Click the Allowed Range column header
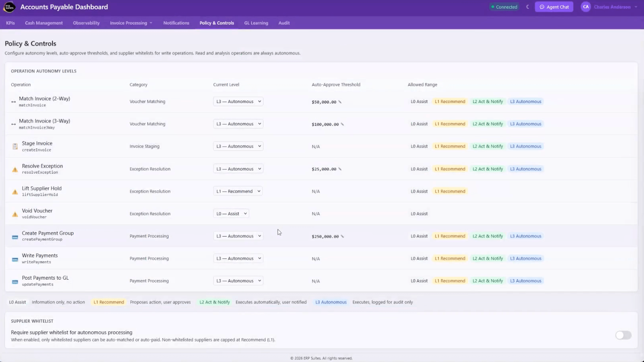This screenshot has height=362, width=644. pos(422,85)
